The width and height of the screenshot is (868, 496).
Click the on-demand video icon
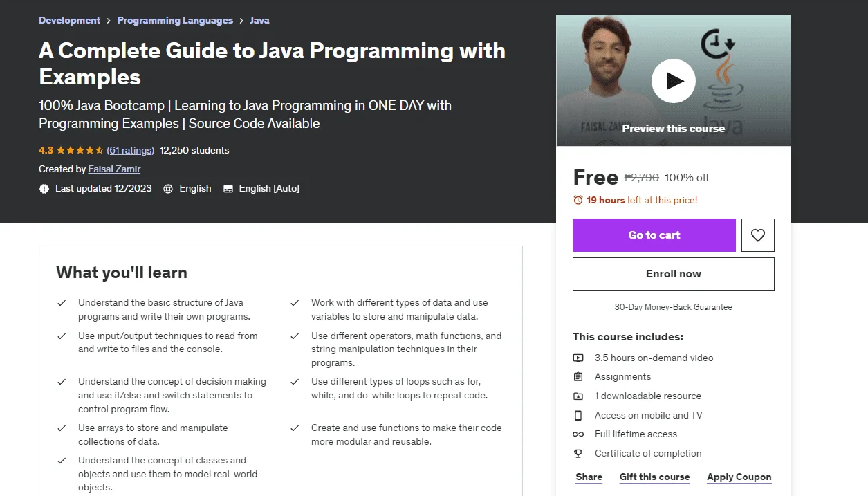point(578,358)
